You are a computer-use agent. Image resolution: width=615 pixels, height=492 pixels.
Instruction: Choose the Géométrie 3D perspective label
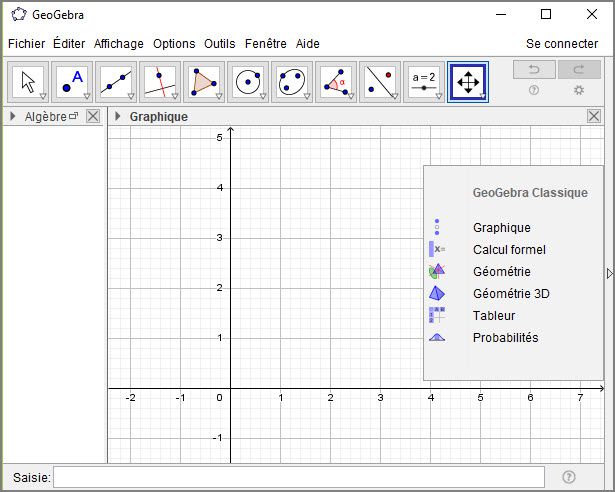pyautogui.click(x=511, y=293)
